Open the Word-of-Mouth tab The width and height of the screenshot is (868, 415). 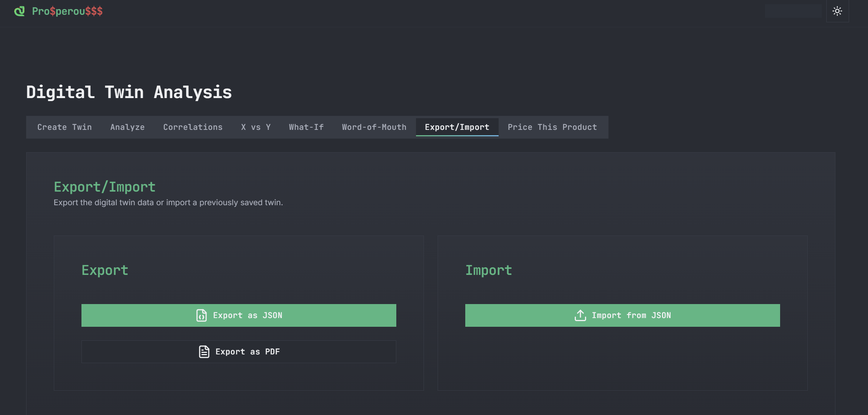[374, 127]
